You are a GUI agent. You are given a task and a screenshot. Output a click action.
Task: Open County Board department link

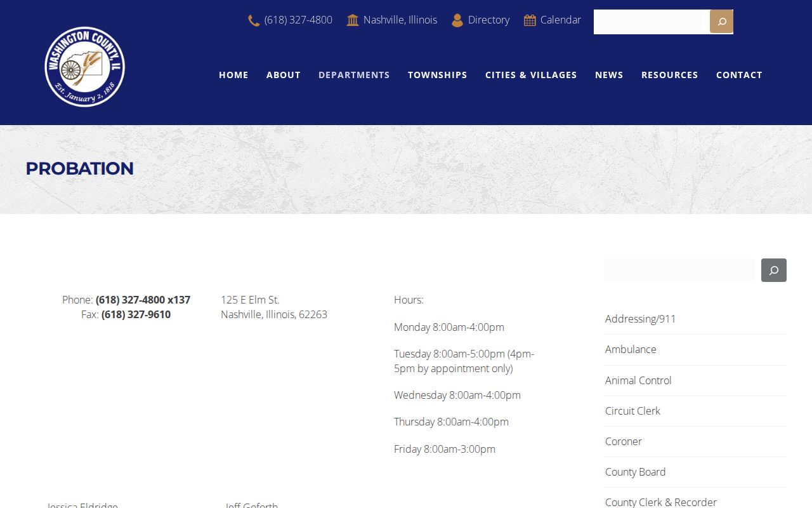point(635,472)
